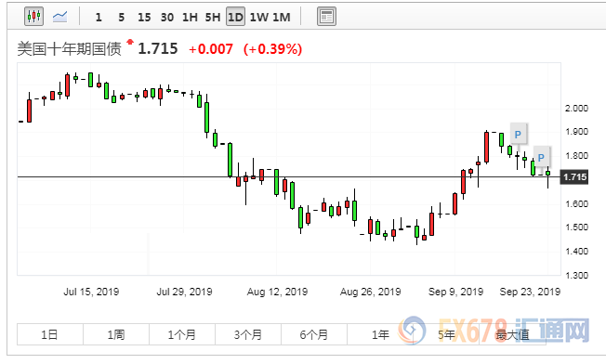Choose the 1H interval
Screen dimensions: 606x364
(x=190, y=18)
